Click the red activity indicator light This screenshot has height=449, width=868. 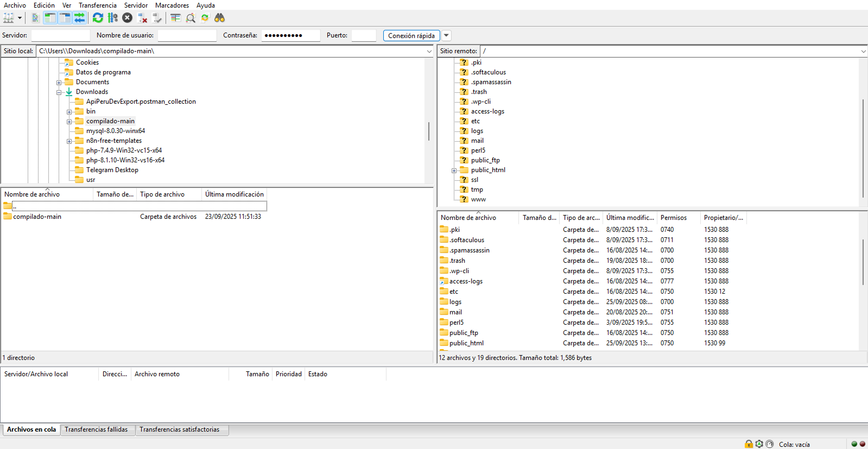pos(862,444)
